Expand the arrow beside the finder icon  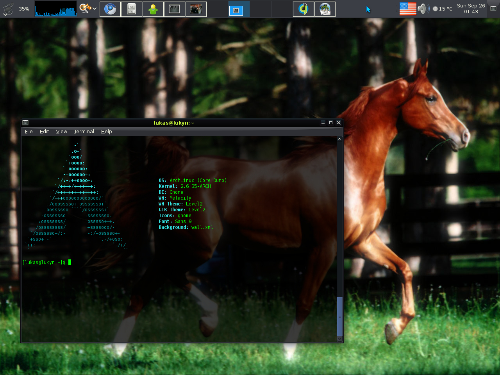pyautogui.click(x=95, y=9)
